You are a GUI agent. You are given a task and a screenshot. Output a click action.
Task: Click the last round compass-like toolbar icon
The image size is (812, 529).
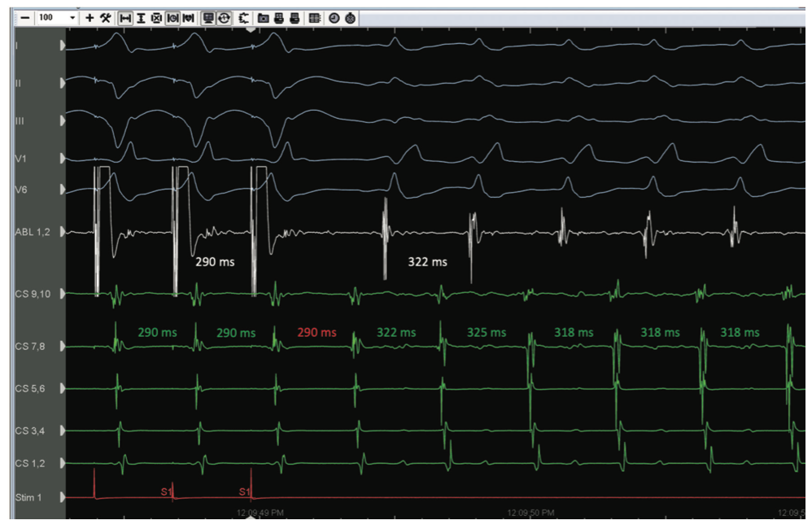point(350,17)
